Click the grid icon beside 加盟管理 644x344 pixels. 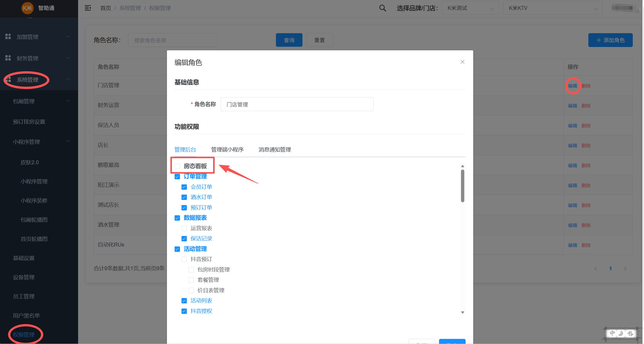[8, 37]
